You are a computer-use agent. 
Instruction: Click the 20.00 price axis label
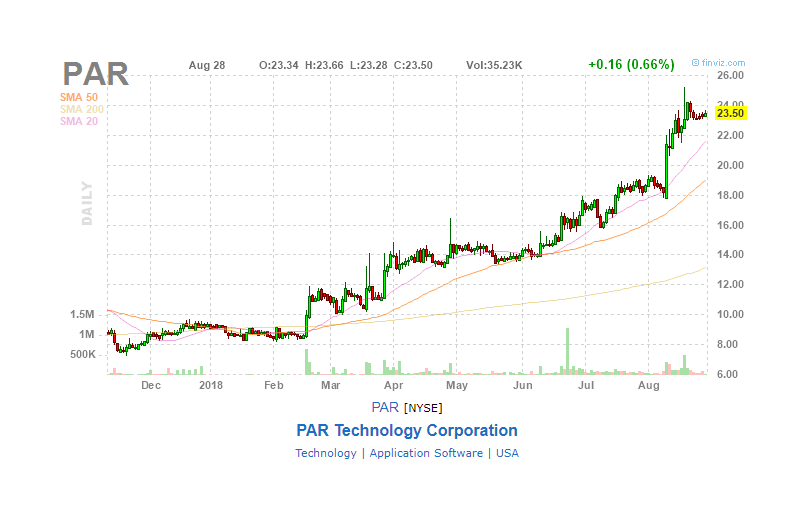[x=731, y=165]
